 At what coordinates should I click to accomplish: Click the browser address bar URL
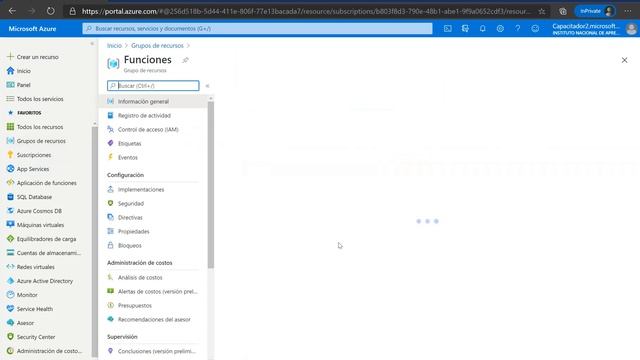(306, 11)
